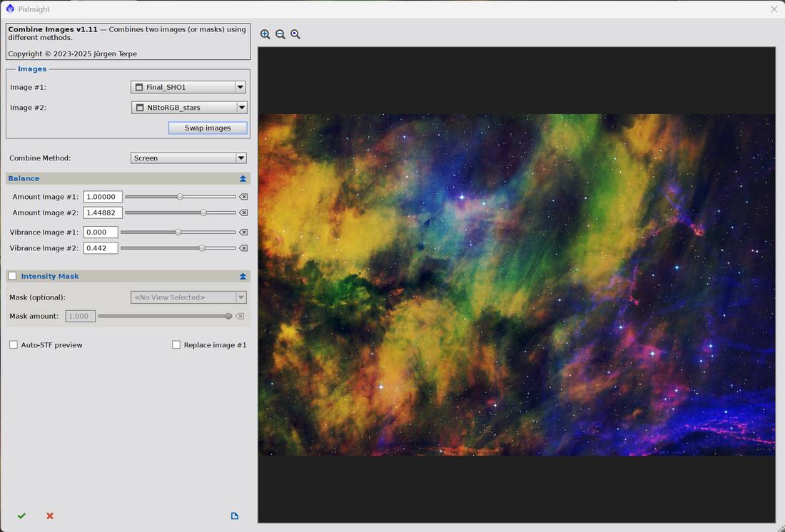785x532 pixels.
Task: Click the Amount Image #2 slider
Action: click(x=181, y=213)
